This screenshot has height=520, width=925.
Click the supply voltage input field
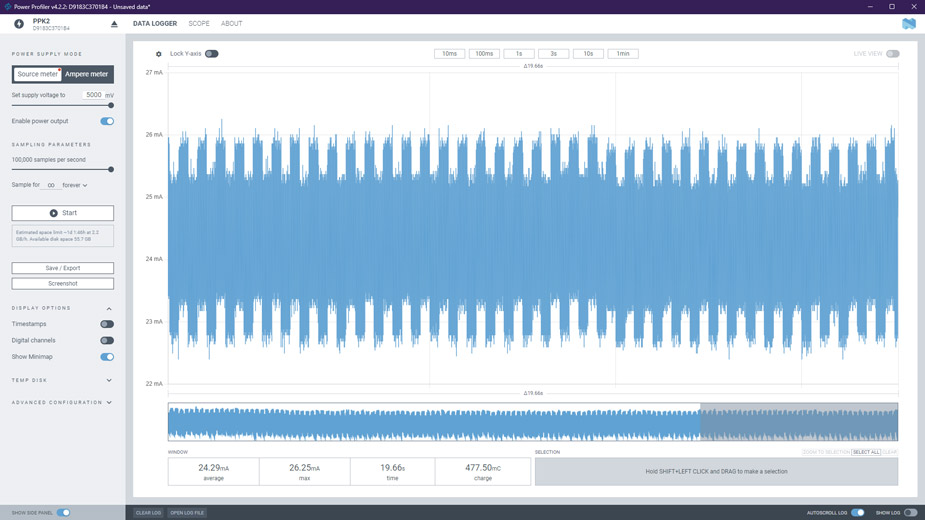pos(92,95)
